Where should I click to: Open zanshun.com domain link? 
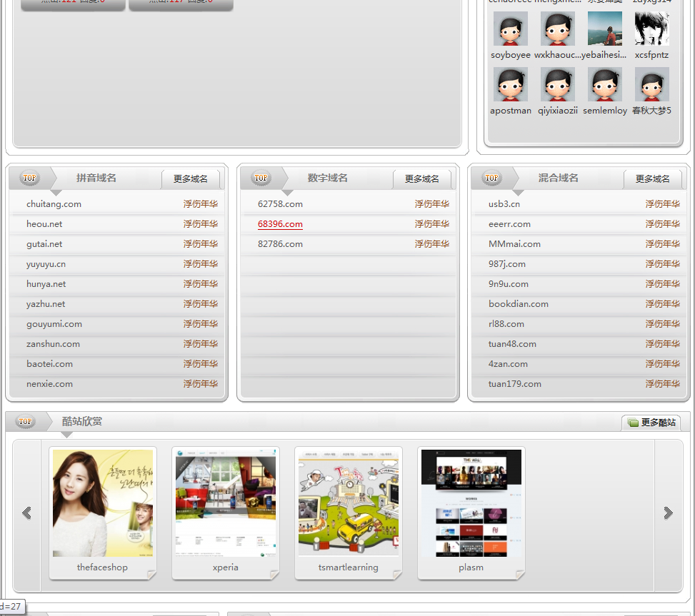click(53, 344)
